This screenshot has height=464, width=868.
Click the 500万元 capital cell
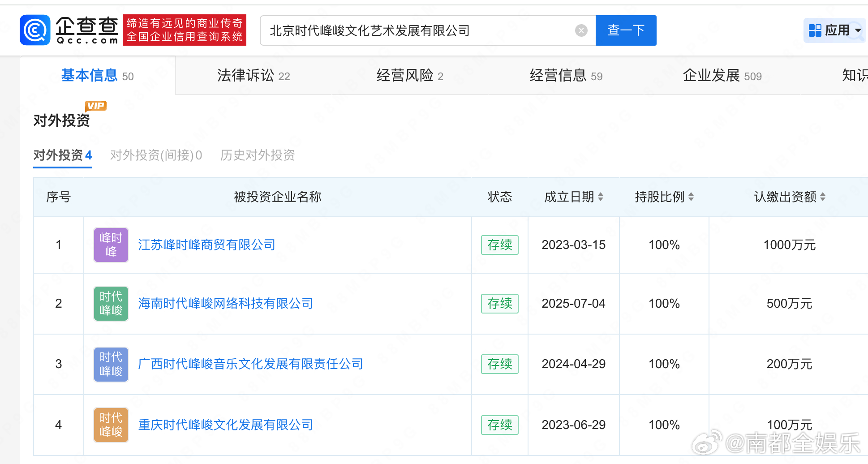tap(790, 304)
